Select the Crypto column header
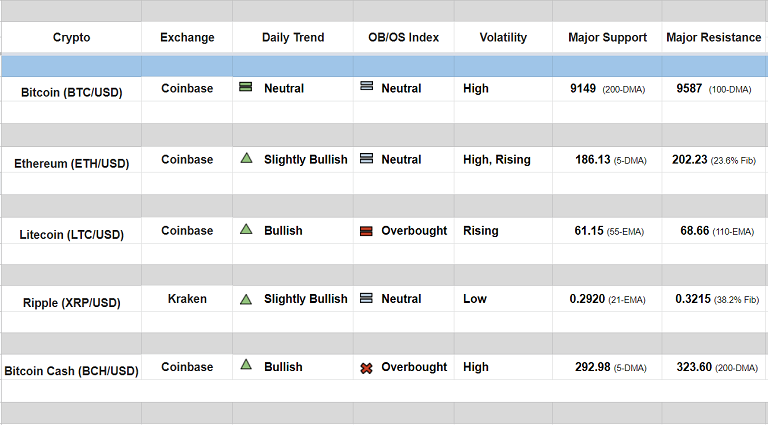Screen dimensions: 768x425 [x=71, y=38]
